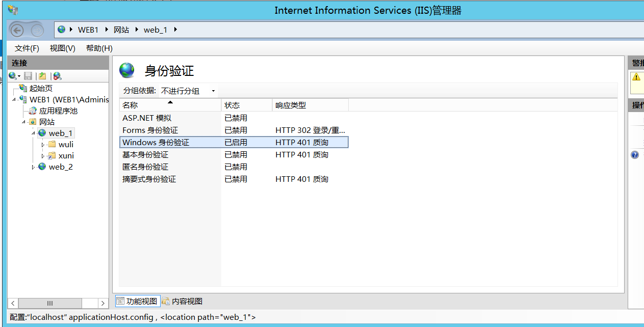This screenshot has width=644, height=327.
Task: Expand the wuli folder node
Action: click(x=43, y=145)
